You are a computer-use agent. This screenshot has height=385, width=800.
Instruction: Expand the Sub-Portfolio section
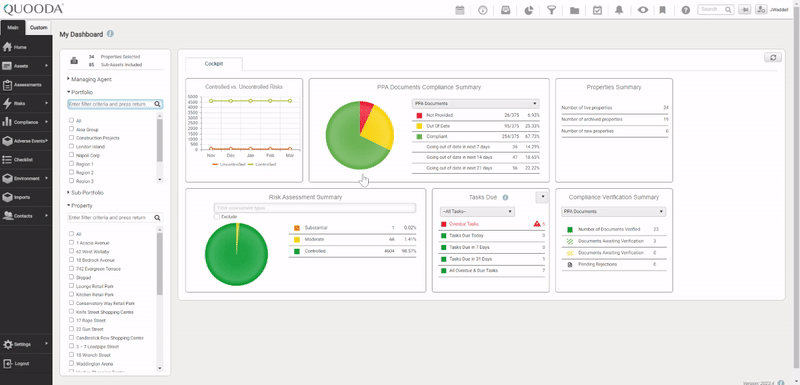coord(85,193)
